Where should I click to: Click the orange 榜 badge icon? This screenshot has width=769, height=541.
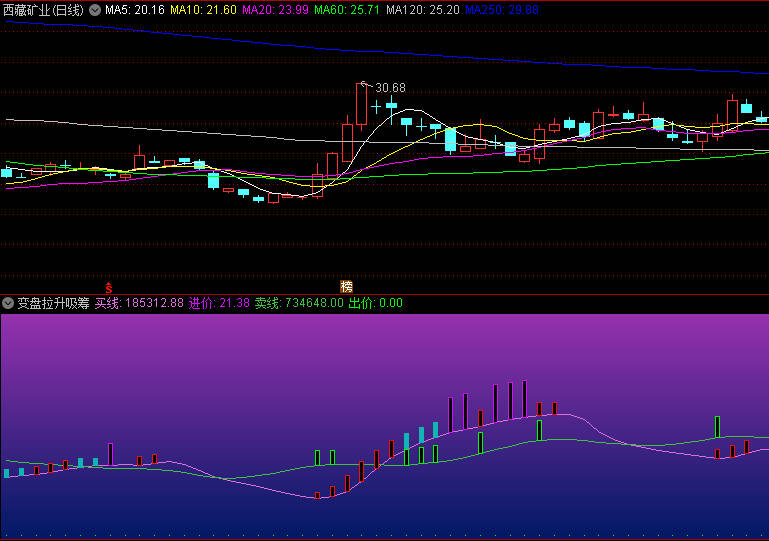point(346,287)
